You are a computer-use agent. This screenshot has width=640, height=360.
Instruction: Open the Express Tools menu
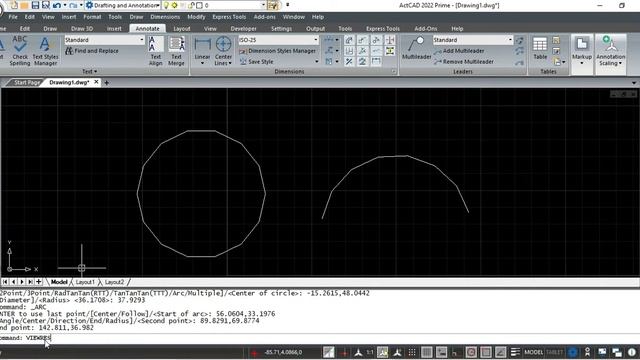pos(229,17)
